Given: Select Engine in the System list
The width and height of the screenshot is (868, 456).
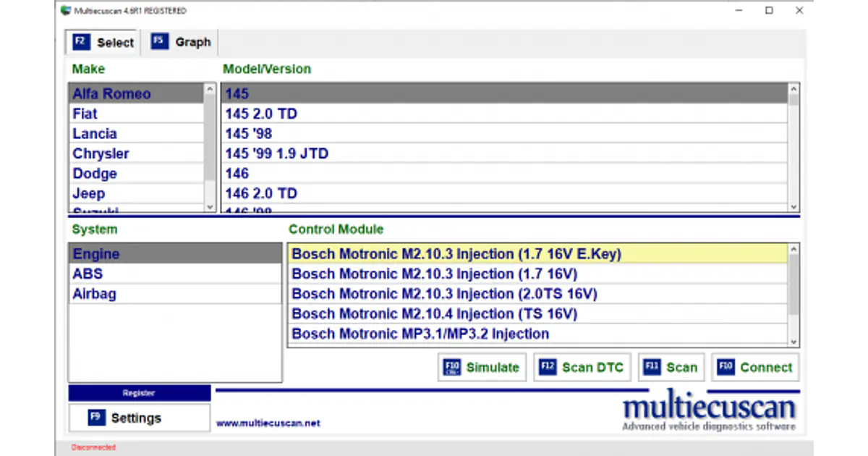Looking at the screenshot, I should [175, 254].
